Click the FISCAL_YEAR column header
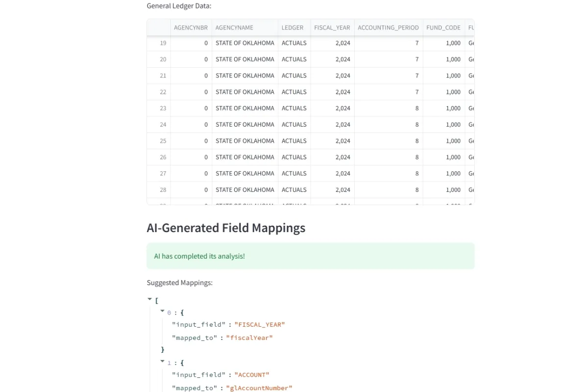Screen dimensions: 588x392 pos(333,27)
